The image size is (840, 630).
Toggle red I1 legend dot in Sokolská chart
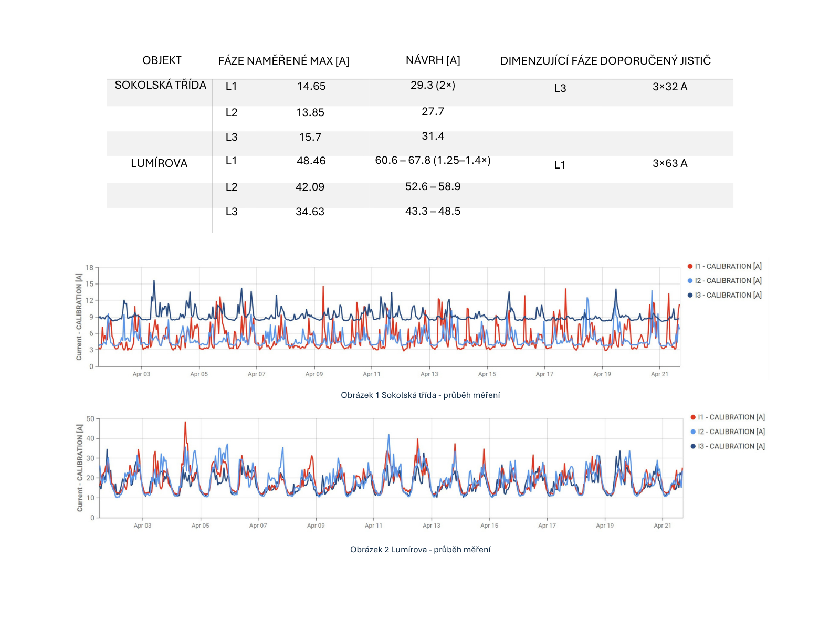[x=690, y=267]
